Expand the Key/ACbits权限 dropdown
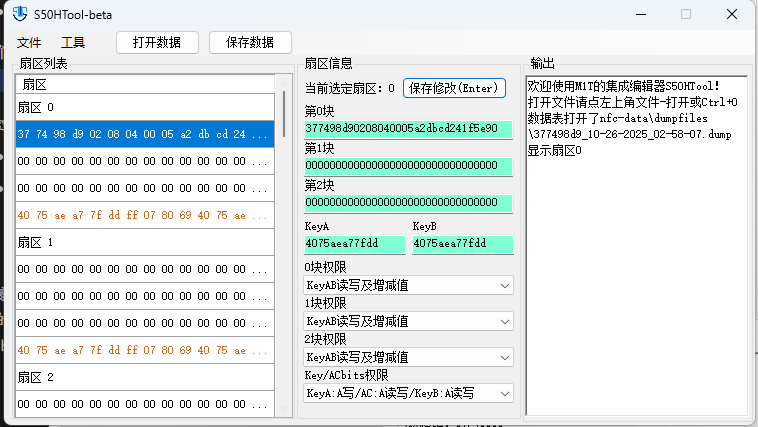The height and width of the screenshot is (427, 758). point(408,394)
